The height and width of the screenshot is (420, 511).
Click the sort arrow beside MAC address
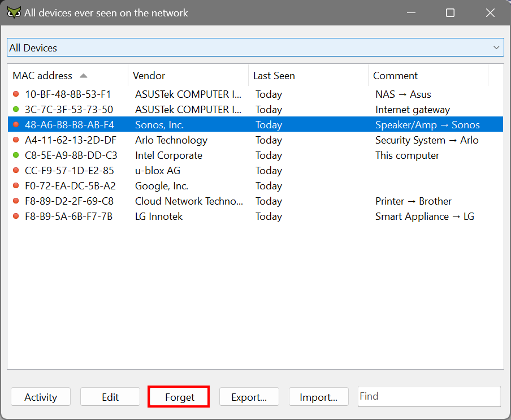point(84,76)
